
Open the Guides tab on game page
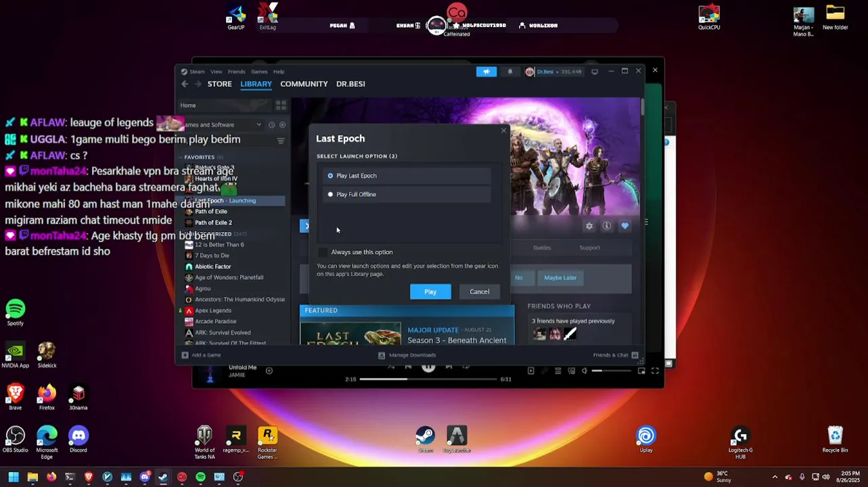(542, 248)
